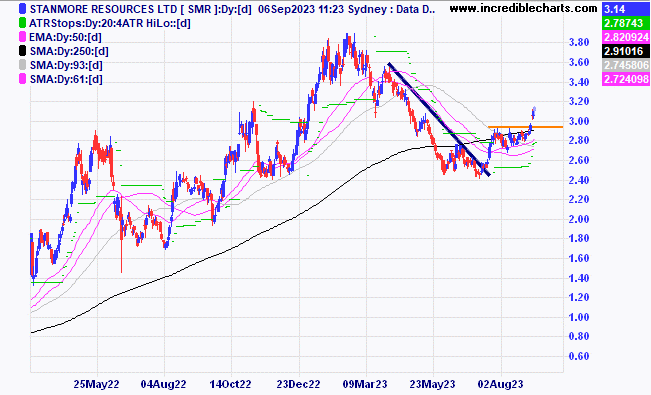Screen dimensions: 651x395
Task: Click the 09Mar23 date axis label
Action: coord(365,384)
